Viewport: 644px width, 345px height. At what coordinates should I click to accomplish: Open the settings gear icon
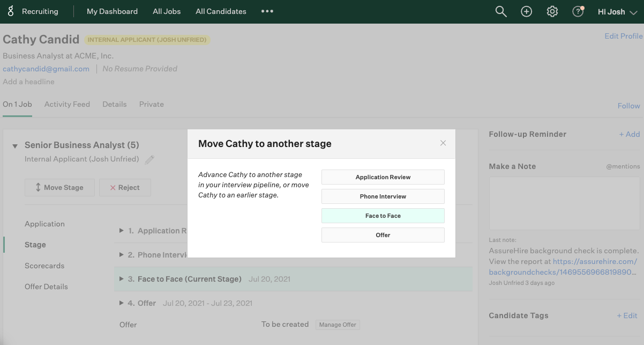click(x=552, y=11)
